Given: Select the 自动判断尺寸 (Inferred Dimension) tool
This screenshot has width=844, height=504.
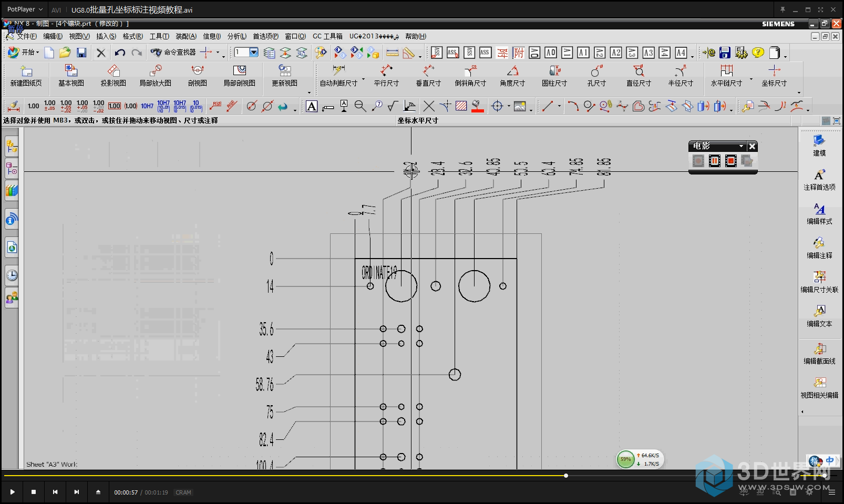Looking at the screenshot, I should coord(338,76).
